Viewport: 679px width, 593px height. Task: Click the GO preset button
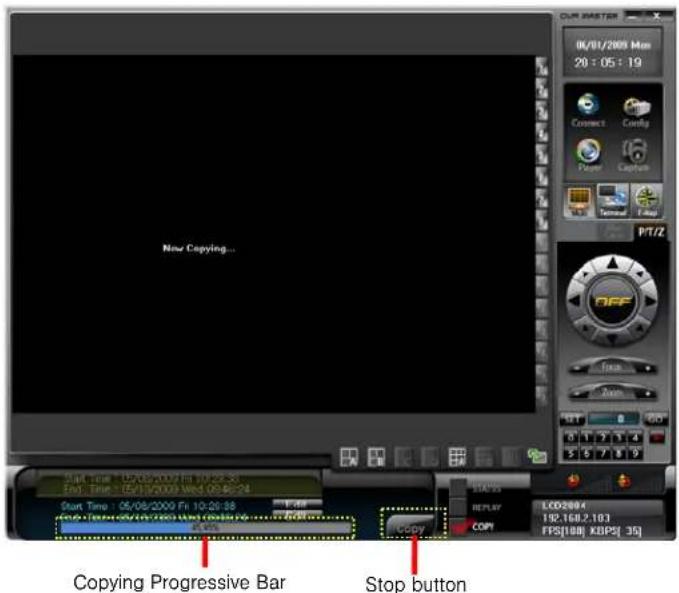click(655, 419)
